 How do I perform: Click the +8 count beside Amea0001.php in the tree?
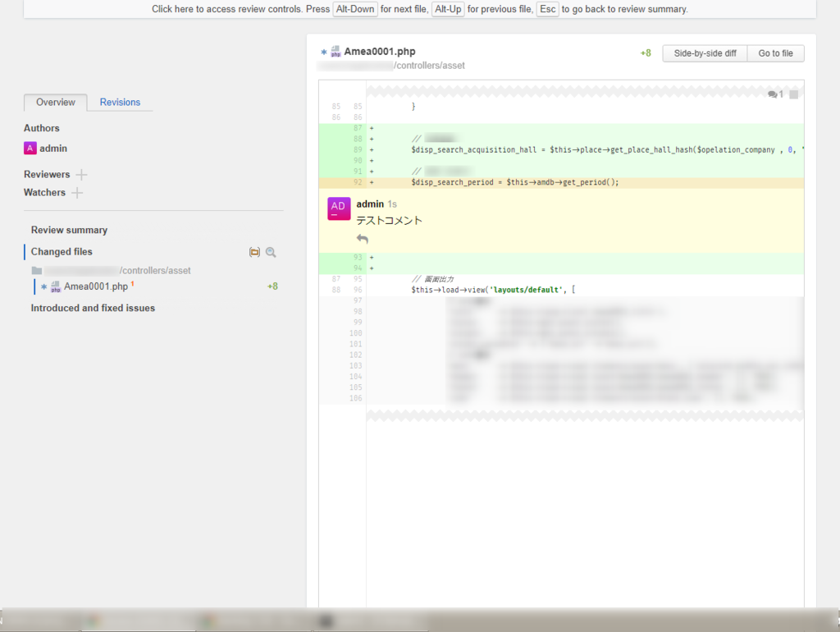coord(272,286)
